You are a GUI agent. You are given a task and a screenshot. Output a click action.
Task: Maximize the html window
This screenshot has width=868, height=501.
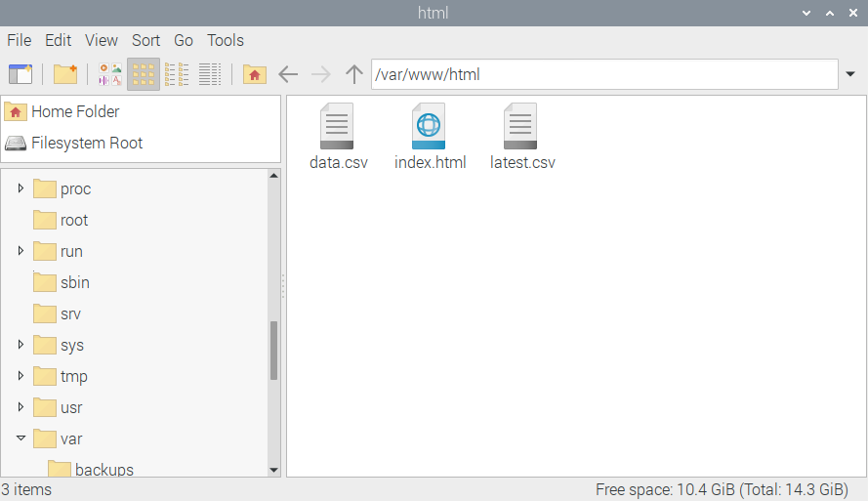(830, 13)
